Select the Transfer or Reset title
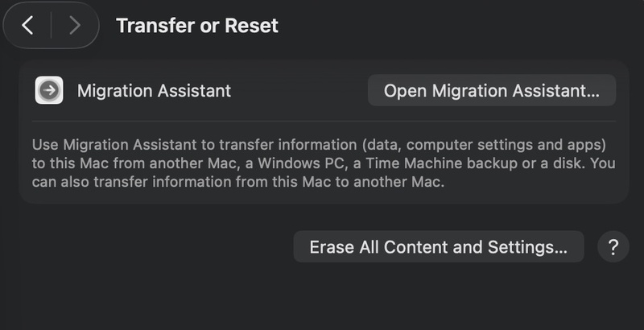644x330 pixels. 197,26
